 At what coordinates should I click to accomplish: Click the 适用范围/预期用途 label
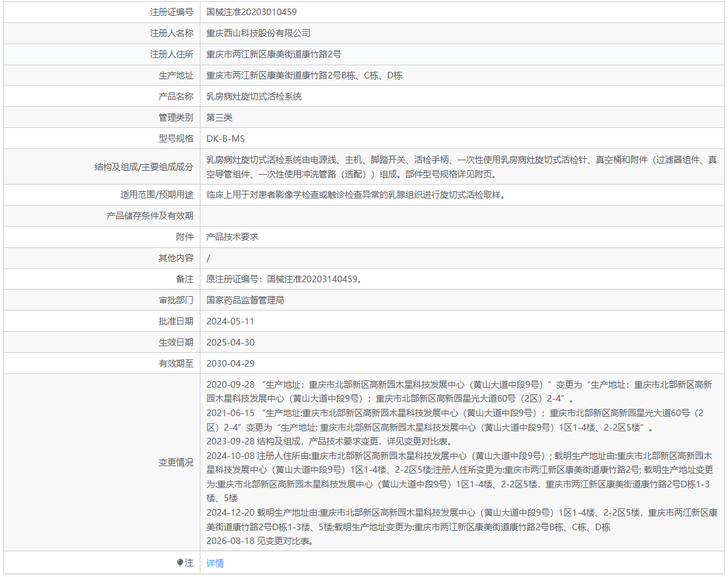click(157, 195)
